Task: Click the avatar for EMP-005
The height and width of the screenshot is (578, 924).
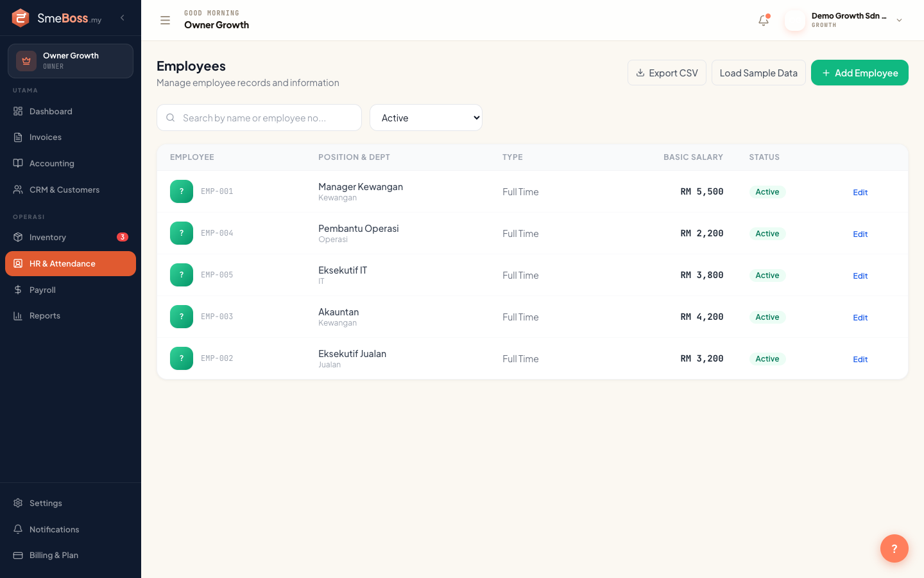Action: pos(182,275)
